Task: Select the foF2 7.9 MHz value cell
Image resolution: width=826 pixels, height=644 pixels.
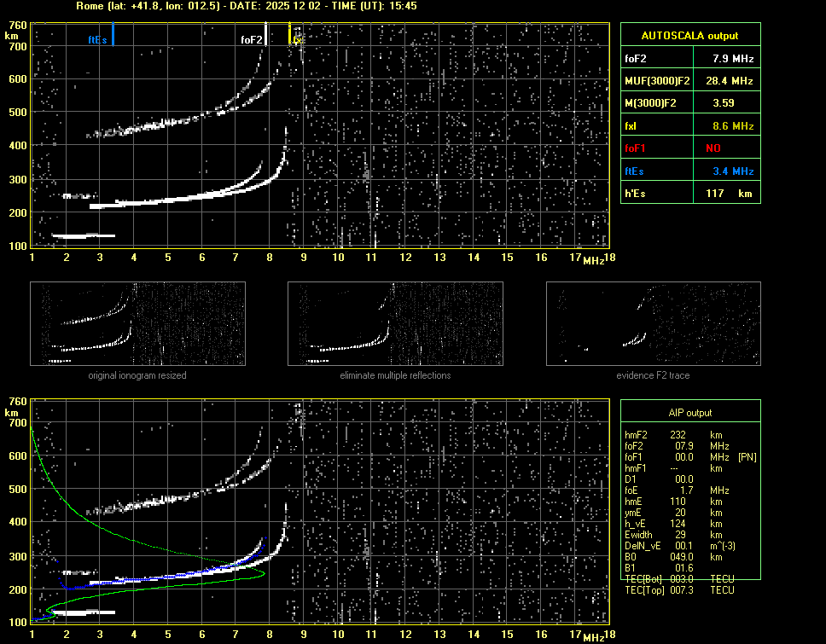Action: [732, 59]
